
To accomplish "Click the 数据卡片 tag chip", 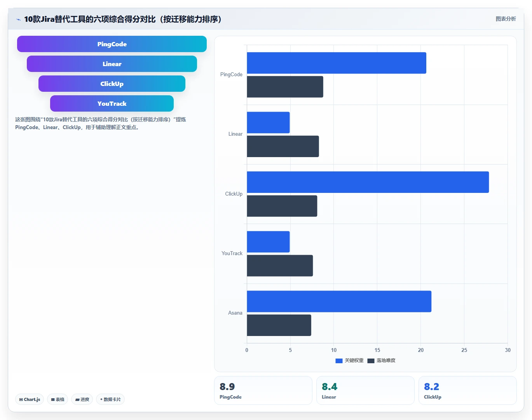I will click(x=110, y=399).
